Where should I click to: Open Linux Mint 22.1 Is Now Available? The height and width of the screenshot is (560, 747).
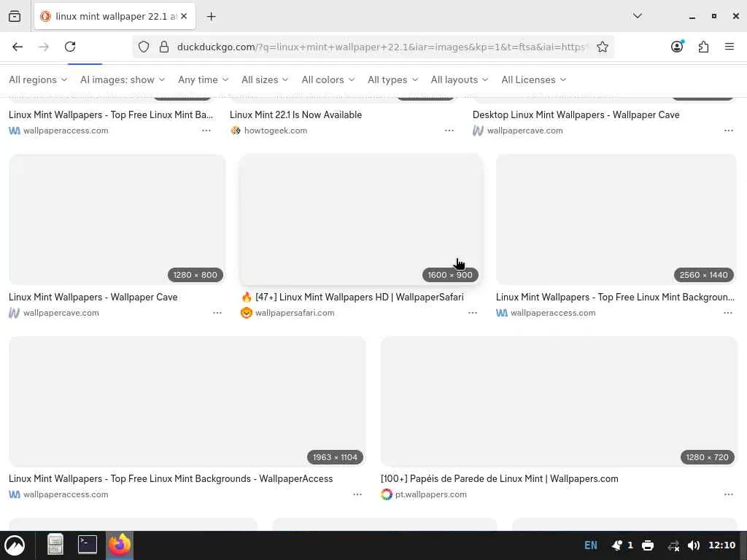point(296,114)
